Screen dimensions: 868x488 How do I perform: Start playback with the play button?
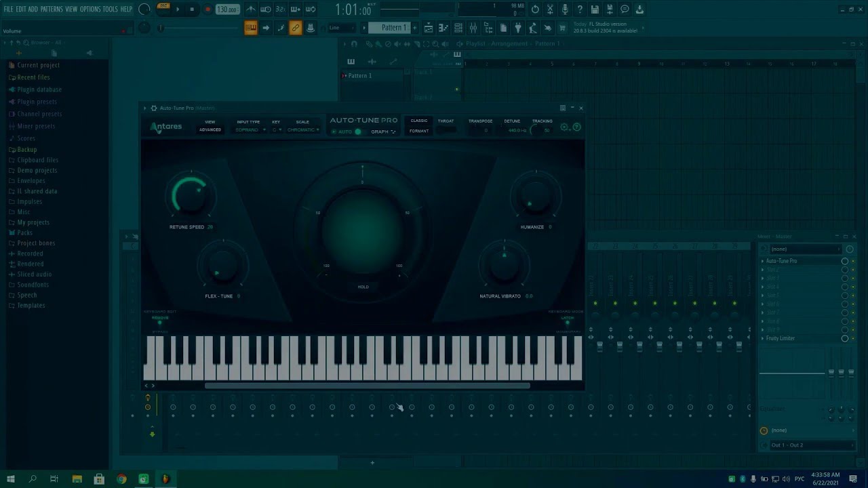click(x=178, y=9)
